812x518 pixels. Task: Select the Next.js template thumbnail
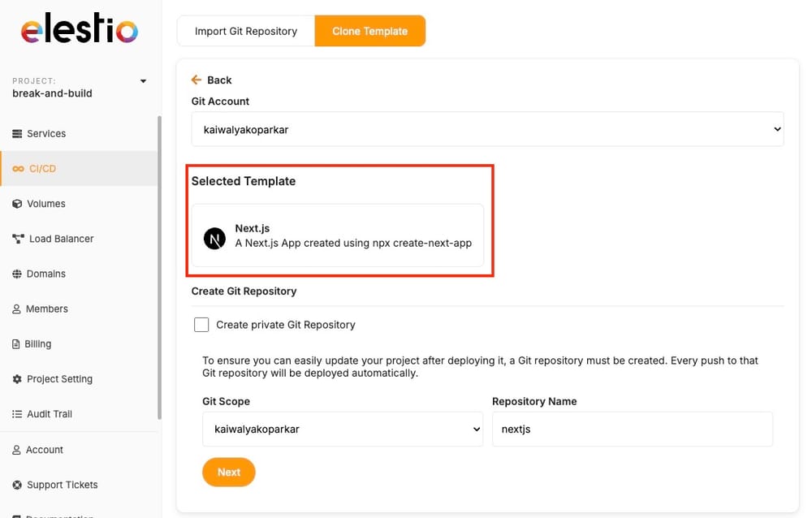coord(214,237)
